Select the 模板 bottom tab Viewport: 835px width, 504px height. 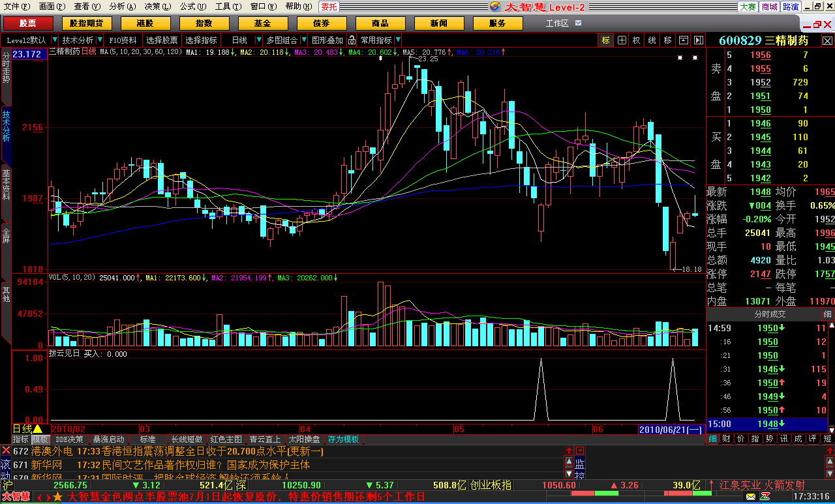pos(40,439)
